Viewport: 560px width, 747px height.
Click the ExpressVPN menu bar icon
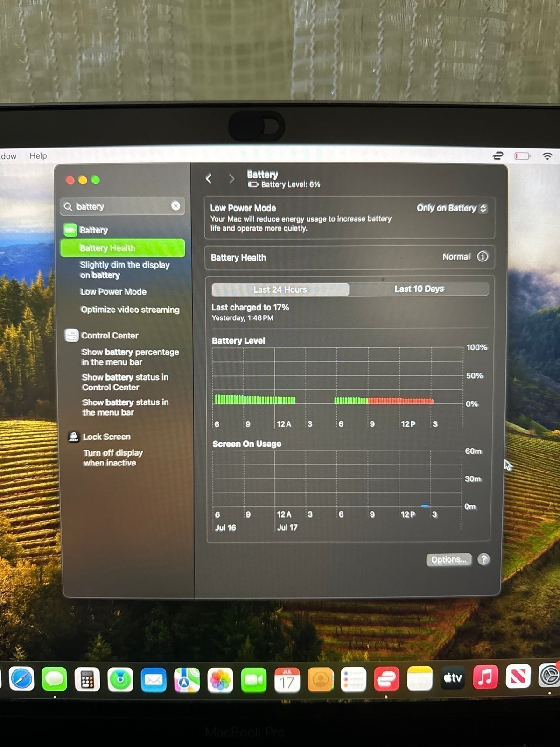click(x=498, y=156)
